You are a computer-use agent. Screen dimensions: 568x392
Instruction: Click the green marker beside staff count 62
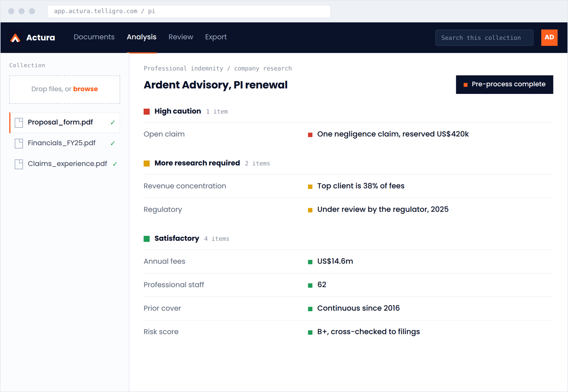point(310,286)
